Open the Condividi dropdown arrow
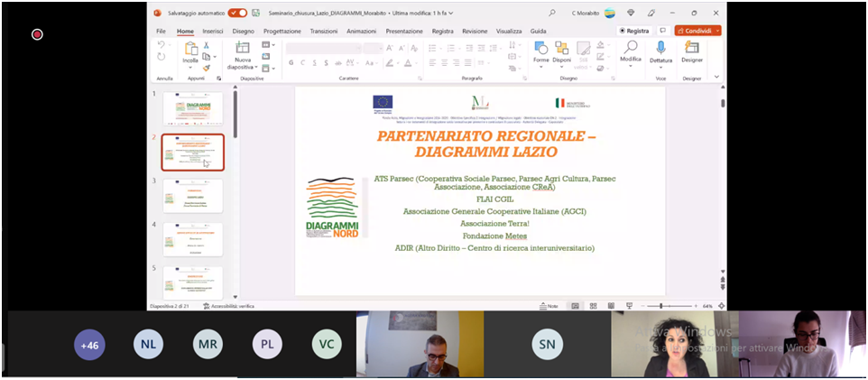This screenshot has height=380, width=868. click(x=717, y=31)
